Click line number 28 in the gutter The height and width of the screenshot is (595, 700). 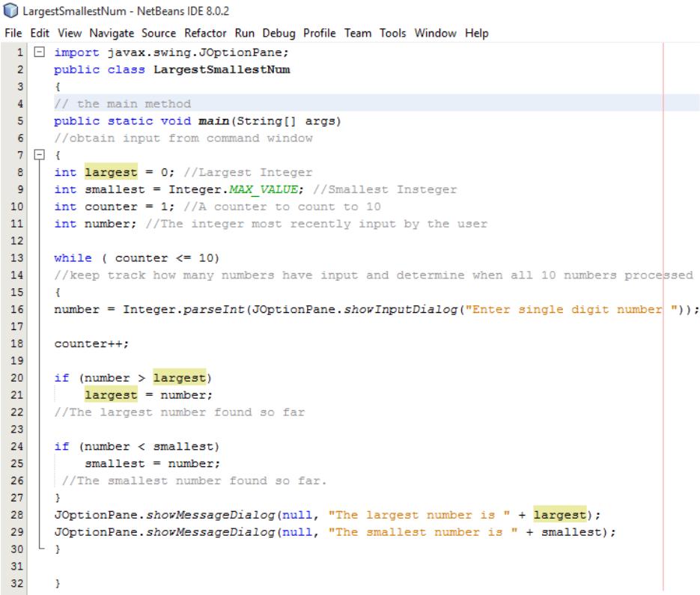click(16, 515)
